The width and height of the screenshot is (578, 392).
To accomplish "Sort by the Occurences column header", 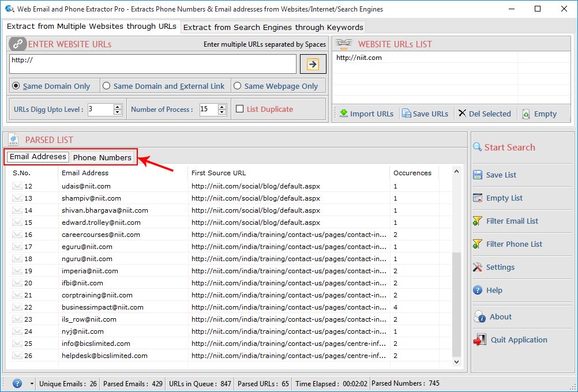I will click(414, 173).
